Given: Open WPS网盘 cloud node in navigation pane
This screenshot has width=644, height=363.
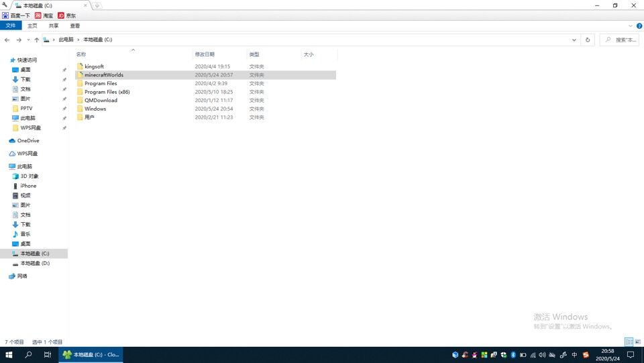Looking at the screenshot, I should pyautogui.click(x=27, y=154).
